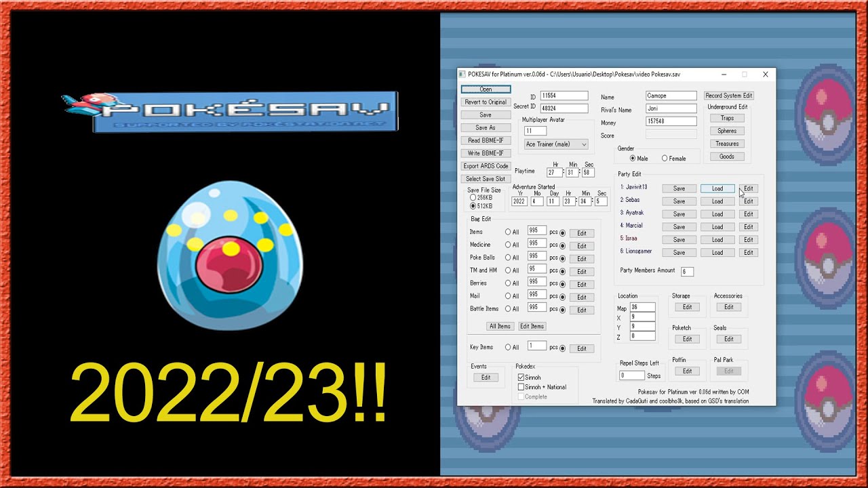Click the Repel Steps Left field
Viewport: 868px width, 488px height.
click(x=632, y=375)
